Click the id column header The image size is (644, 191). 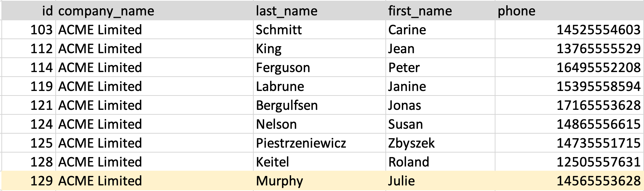(47, 11)
